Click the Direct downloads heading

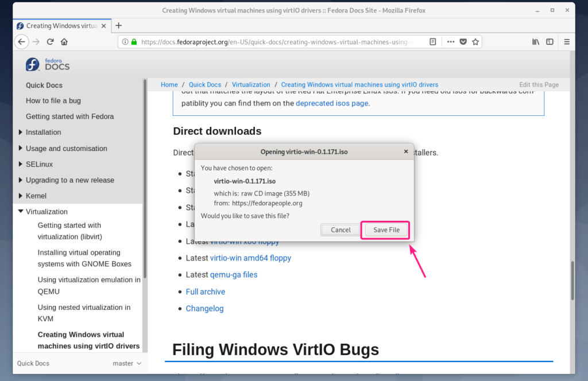click(217, 131)
